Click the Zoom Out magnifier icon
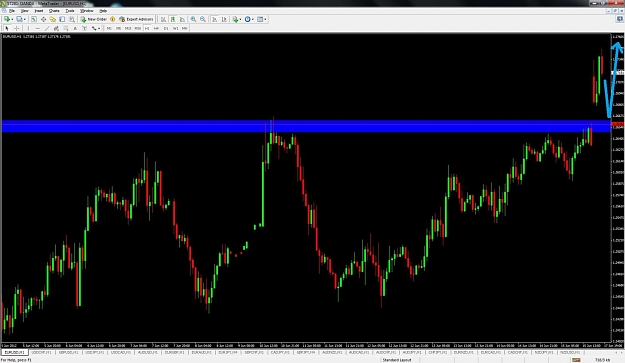 click(x=203, y=19)
